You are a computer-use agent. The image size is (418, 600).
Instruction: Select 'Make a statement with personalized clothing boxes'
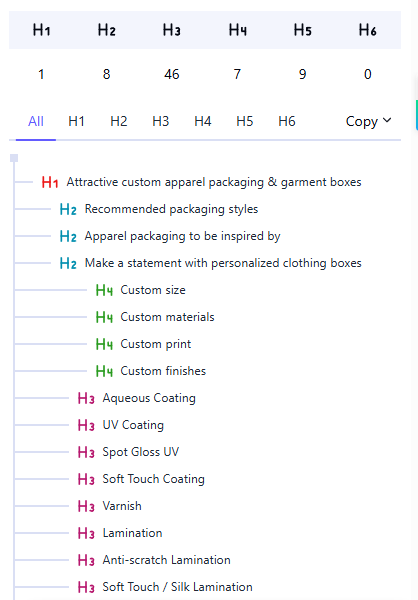click(x=223, y=263)
